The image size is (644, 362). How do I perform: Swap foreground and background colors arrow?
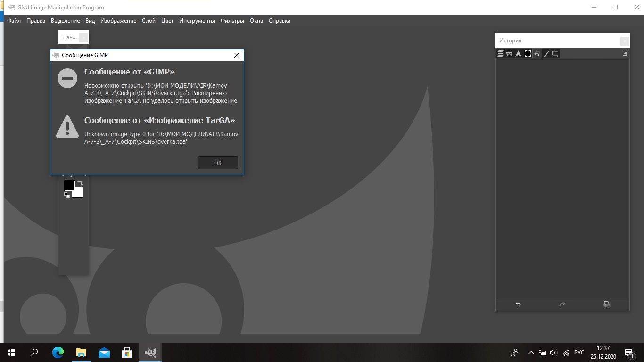click(80, 183)
